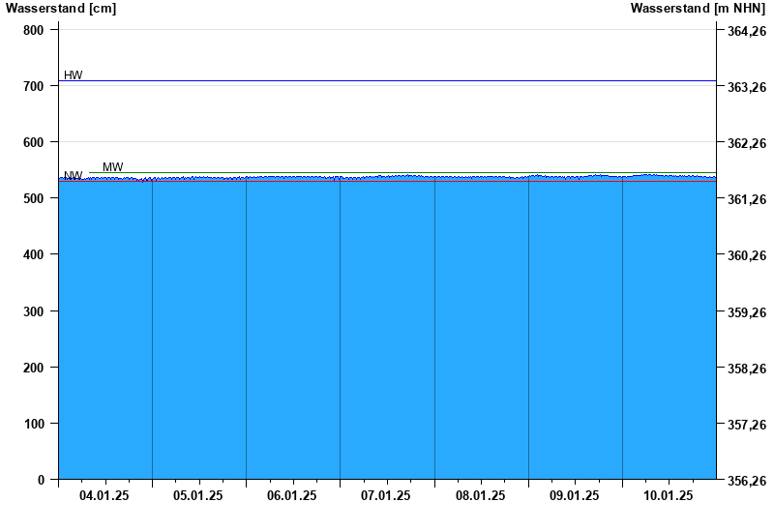Click the HW high water label
Viewport: 774px width, 532px height.
[x=74, y=75]
